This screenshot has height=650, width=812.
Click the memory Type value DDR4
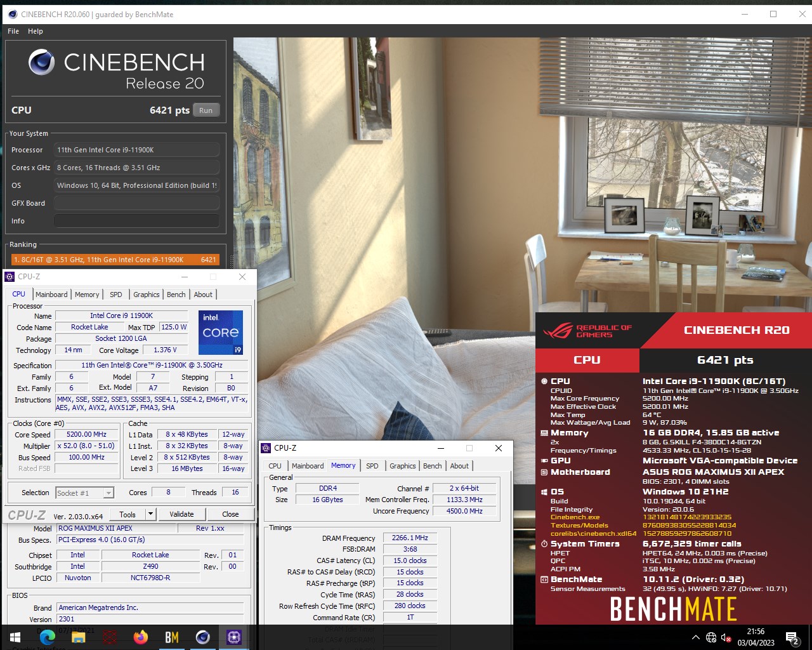(x=328, y=489)
